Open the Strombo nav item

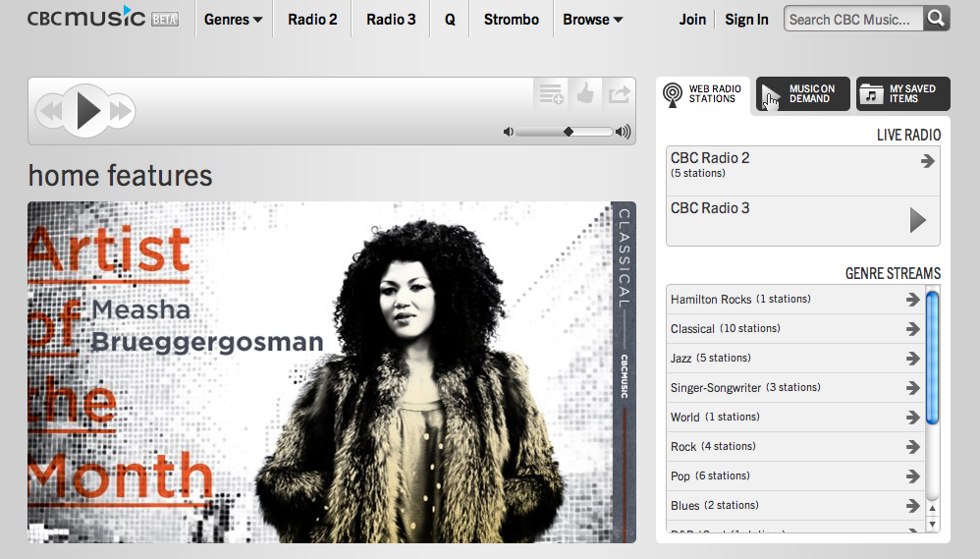point(512,20)
